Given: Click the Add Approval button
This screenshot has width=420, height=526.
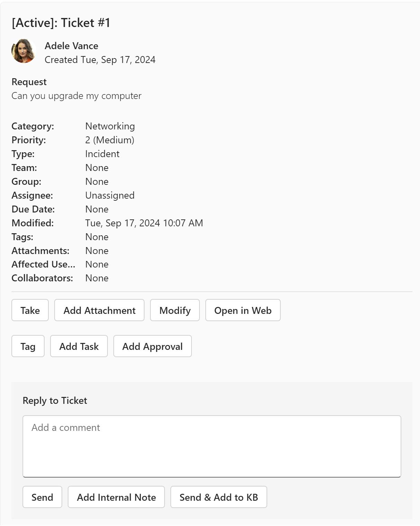Looking at the screenshot, I should 152,346.
